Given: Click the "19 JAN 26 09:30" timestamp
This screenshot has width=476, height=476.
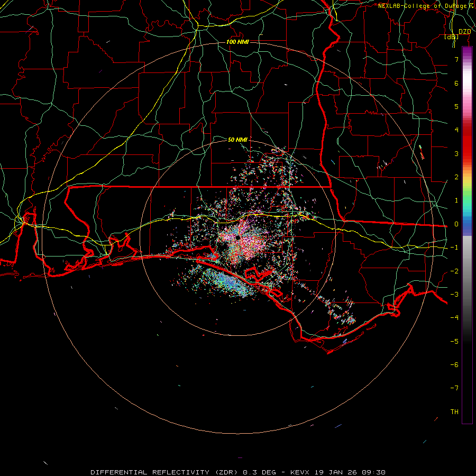Looking at the screenshot, I should click(350, 472).
